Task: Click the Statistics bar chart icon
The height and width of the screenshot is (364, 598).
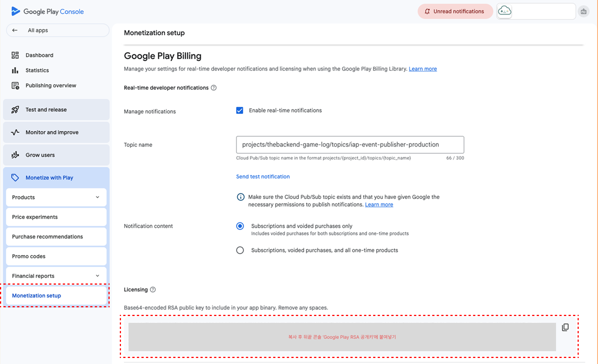Action: tap(15, 70)
